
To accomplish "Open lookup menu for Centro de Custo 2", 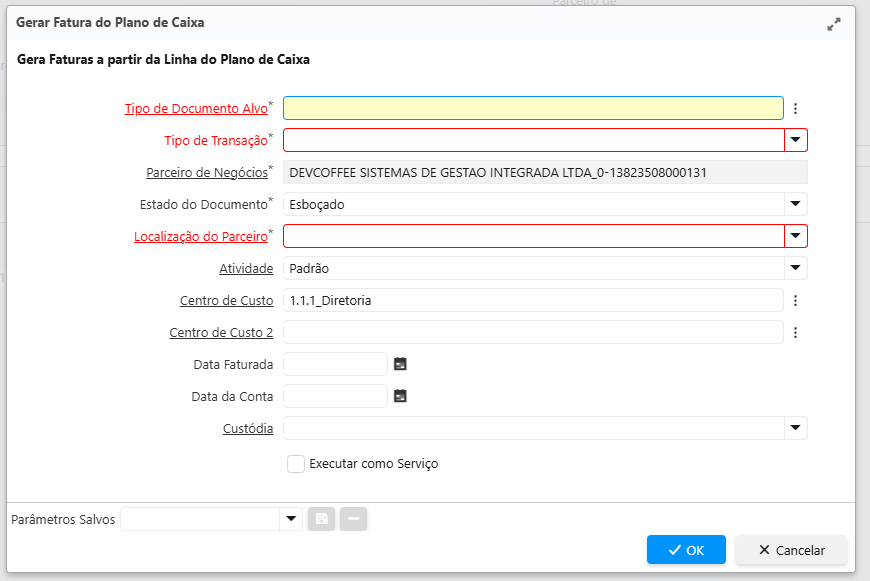I will 796,333.
